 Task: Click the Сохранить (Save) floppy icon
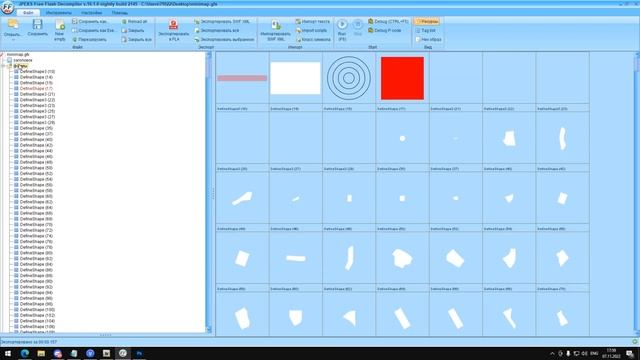click(x=38, y=24)
